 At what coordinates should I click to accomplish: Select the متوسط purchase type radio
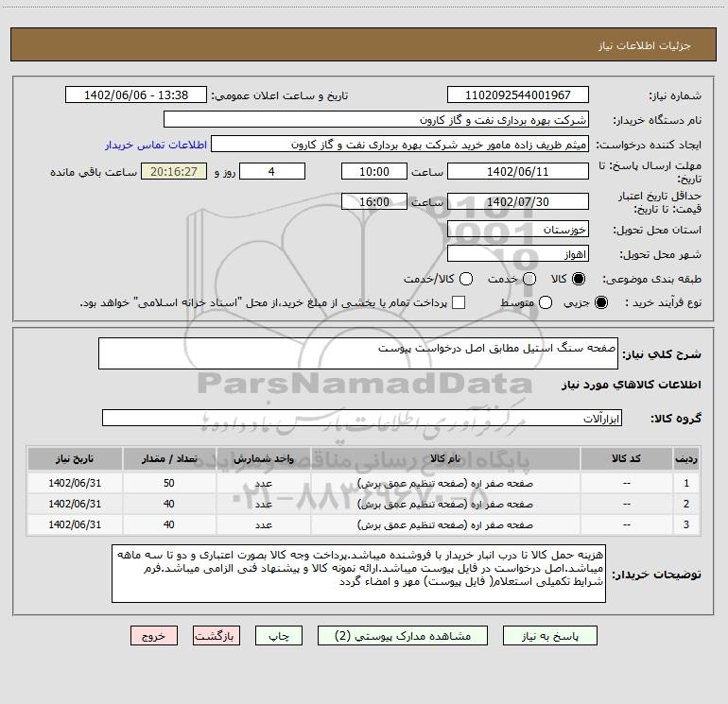(546, 302)
